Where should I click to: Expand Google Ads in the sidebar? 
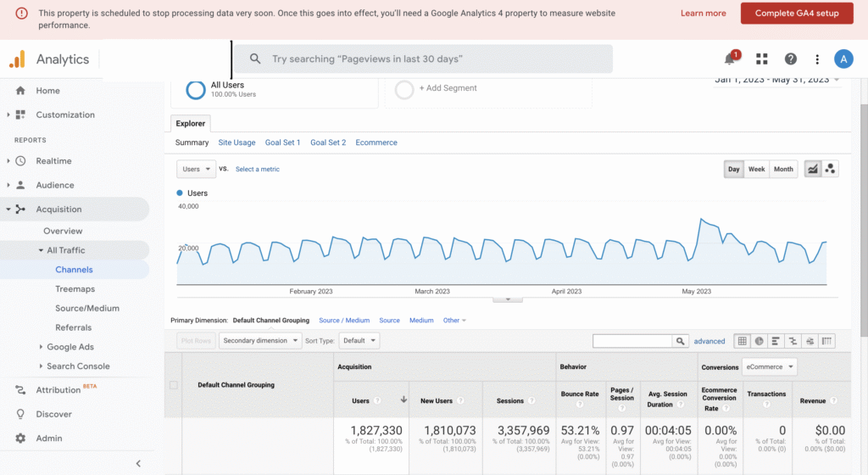pos(41,347)
